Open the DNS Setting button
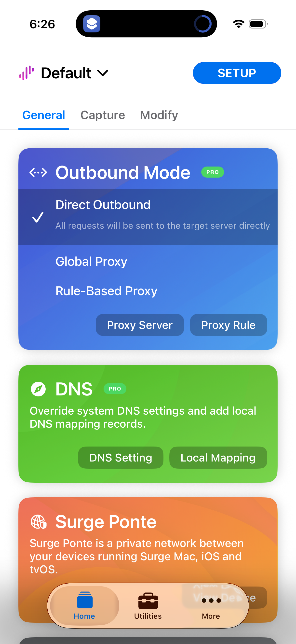 coord(121,458)
